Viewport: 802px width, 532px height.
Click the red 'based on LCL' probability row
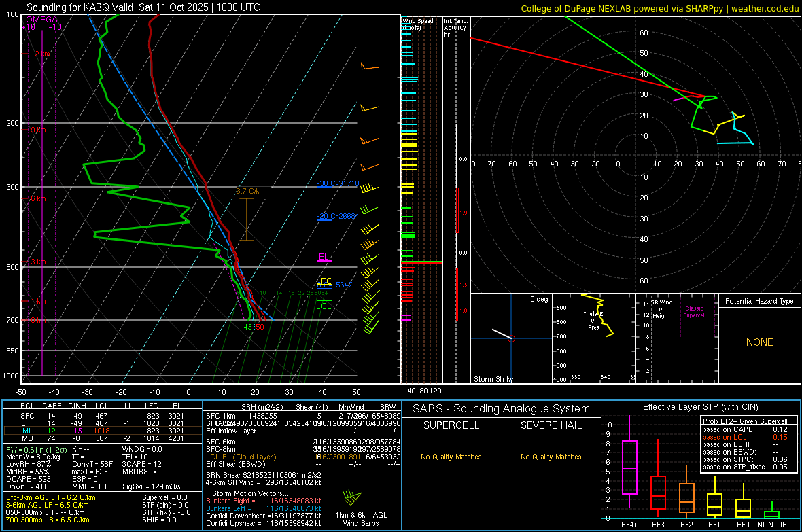[744, 437]
